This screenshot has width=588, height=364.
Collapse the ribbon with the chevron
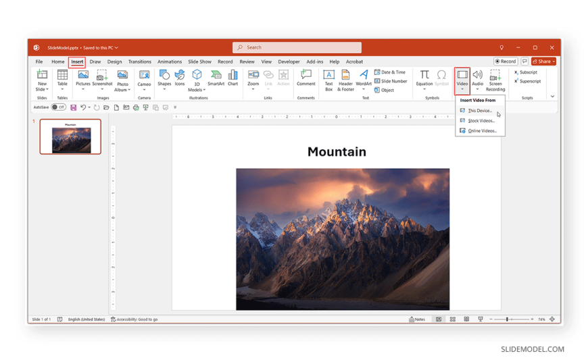pyautogui.click(x=552, y=97)
